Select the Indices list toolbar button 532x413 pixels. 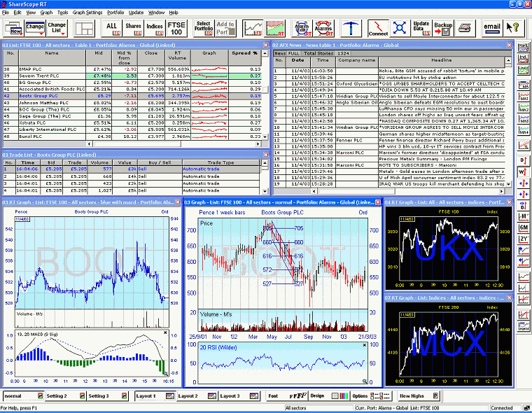[x=155, y=28]
